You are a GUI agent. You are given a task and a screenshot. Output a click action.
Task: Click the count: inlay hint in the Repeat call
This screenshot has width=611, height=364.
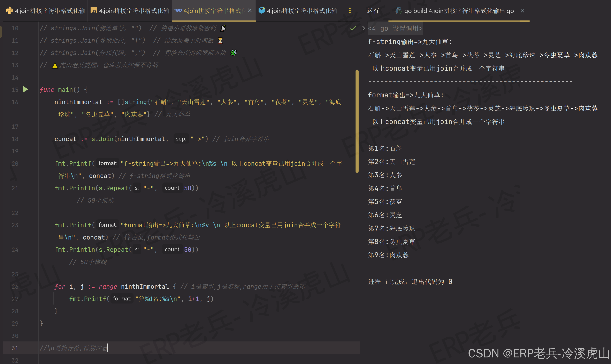(173, 188)
